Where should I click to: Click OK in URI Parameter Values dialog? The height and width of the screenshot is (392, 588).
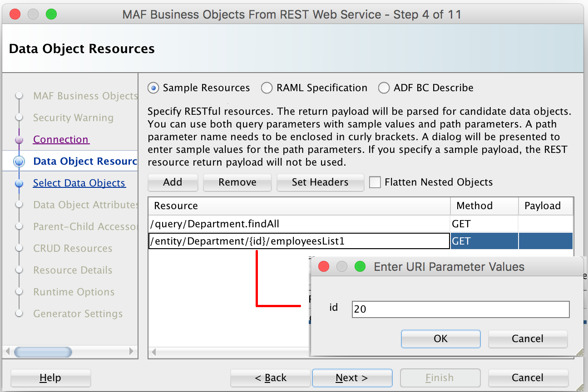pos(440,338)
